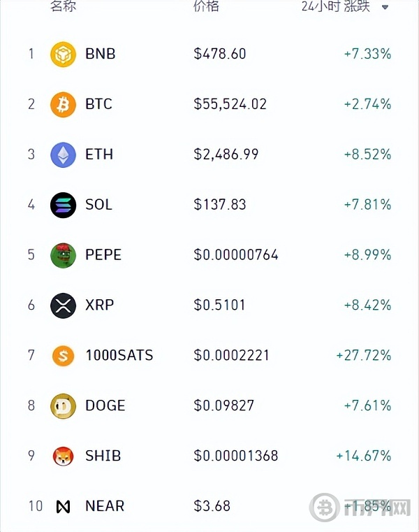This screenshot has height=532, width=419.
Task: Click SHIB change +14.67%
Action: point(363,456)
